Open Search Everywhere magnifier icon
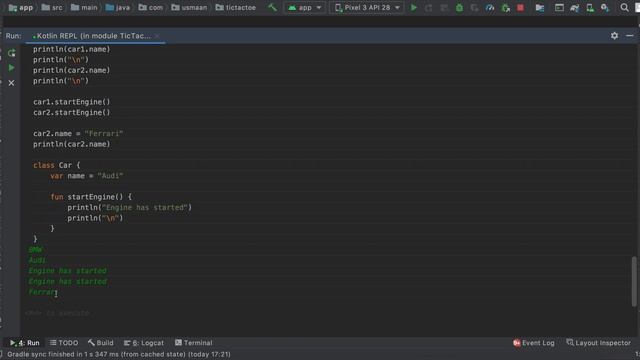The width and height of the screenshot is (640, 360). (624, 7)
